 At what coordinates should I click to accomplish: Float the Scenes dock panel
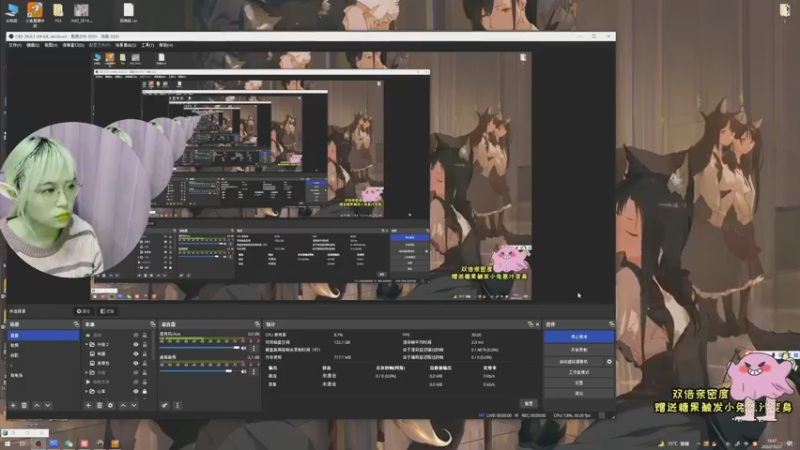[76, 324]
